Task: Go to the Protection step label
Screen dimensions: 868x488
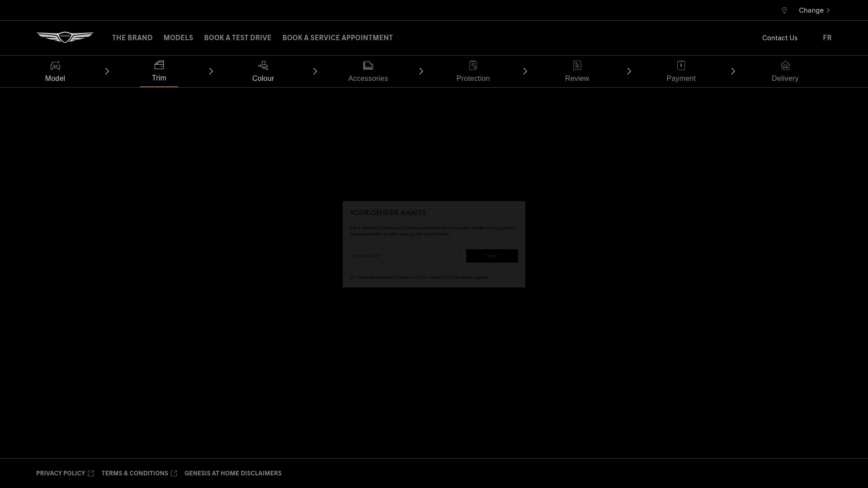Action: pos(473,79)
